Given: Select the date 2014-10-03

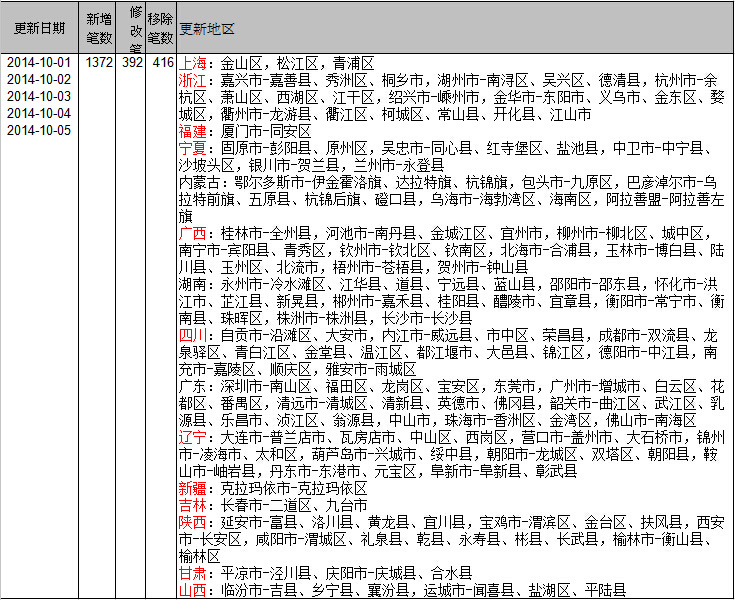Looking at the screenshot, I should (x=39, y=96).
